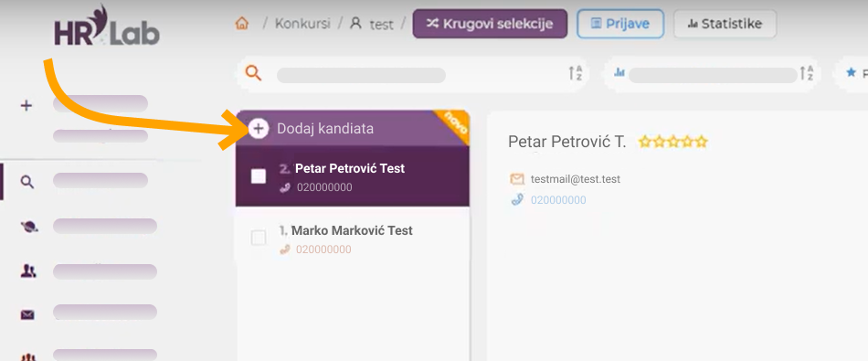Tick the checkbox for Petar Petrović Test
Viewport: 868px width, 361px height.
pyautogui.click(x=259, y=176)
